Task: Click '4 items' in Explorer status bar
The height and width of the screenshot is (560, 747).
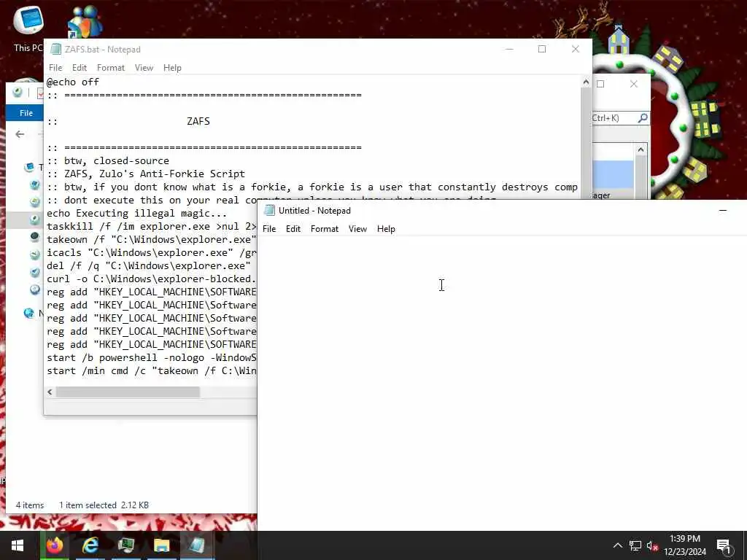Action: [x=29, y=505]
